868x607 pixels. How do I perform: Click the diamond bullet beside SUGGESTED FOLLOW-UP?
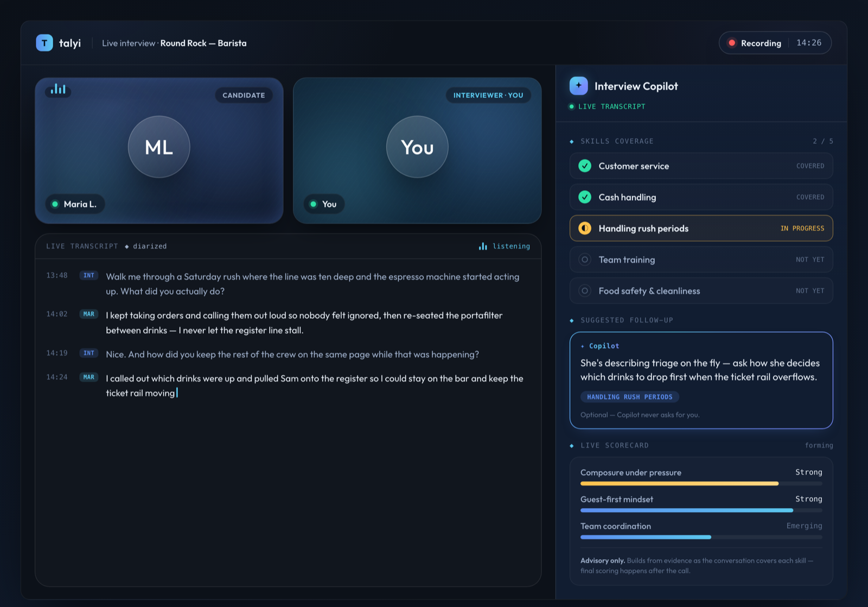(572, 321)
